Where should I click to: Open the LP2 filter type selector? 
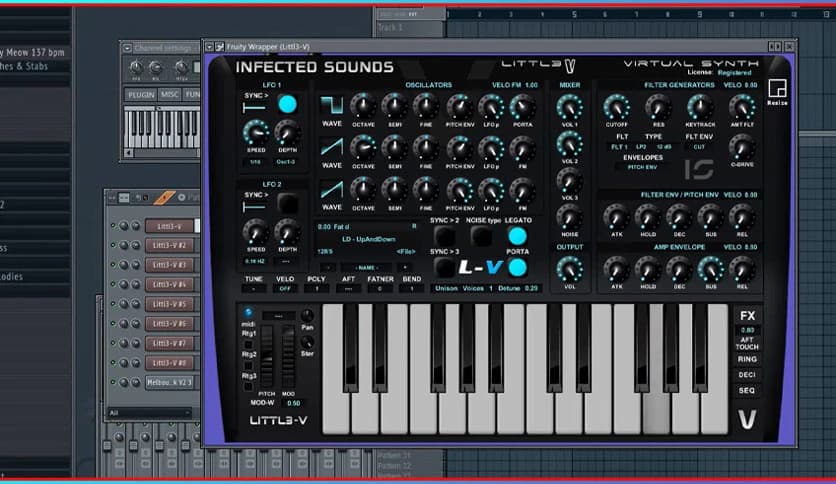[641, 147]
